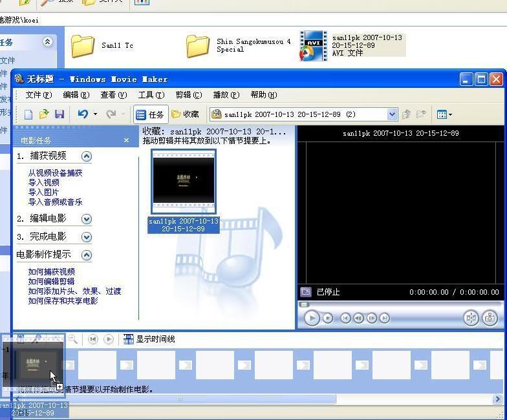The width and height of the screenshot is (507, 420).
Task: Open the collection dropdown showing san11pk
Action: (x=392, y=114)
